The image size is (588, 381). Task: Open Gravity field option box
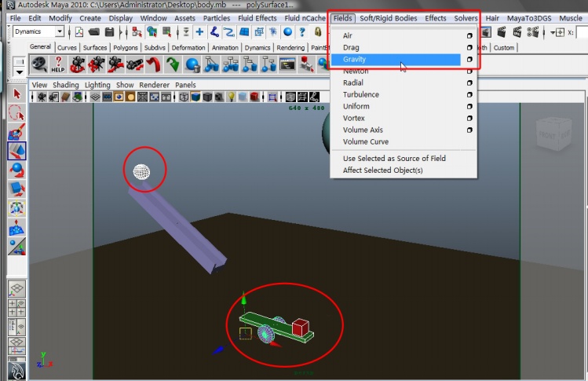coord(469,59)
